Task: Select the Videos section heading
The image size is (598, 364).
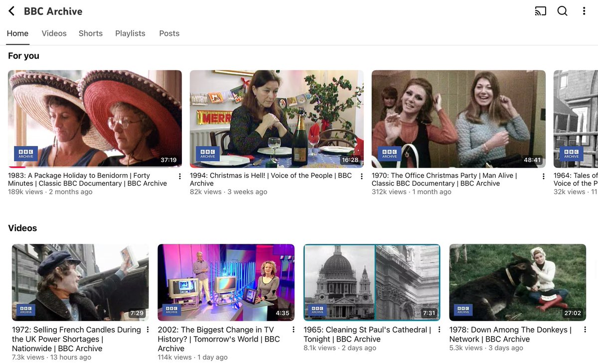Action: (x=22, y=228)
